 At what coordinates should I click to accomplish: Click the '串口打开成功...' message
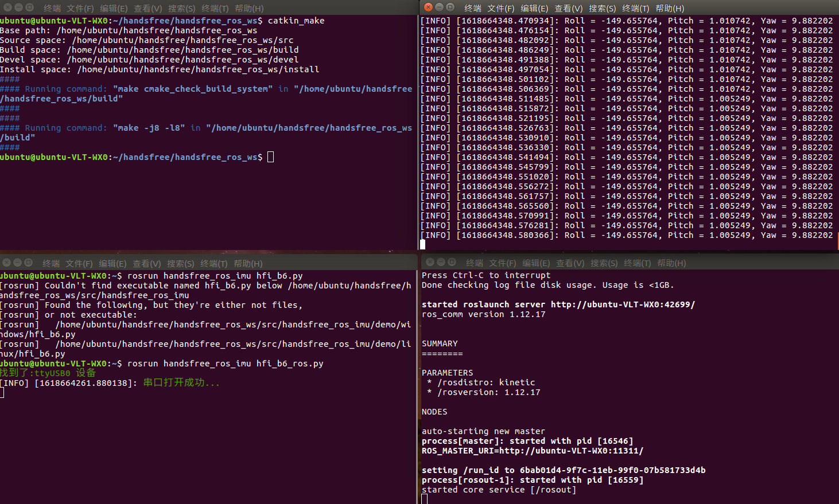click(x=181, y=382)
